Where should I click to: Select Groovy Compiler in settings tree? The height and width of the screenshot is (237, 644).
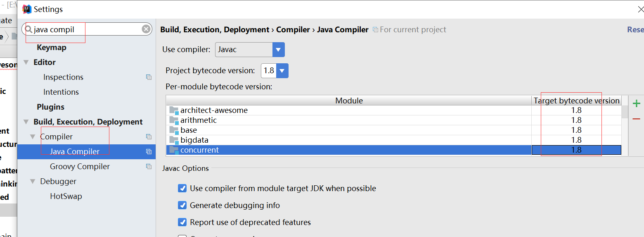coord(80,167)
